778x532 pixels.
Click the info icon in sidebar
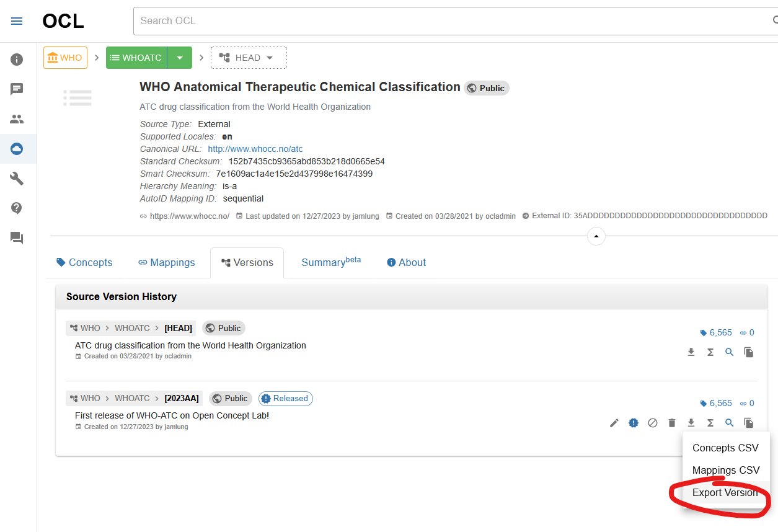[17, 60]
